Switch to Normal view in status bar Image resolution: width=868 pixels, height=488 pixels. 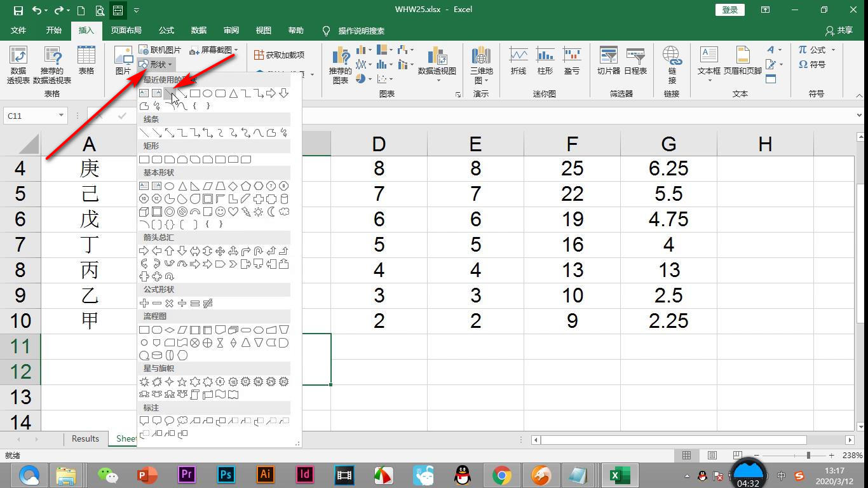686,456
